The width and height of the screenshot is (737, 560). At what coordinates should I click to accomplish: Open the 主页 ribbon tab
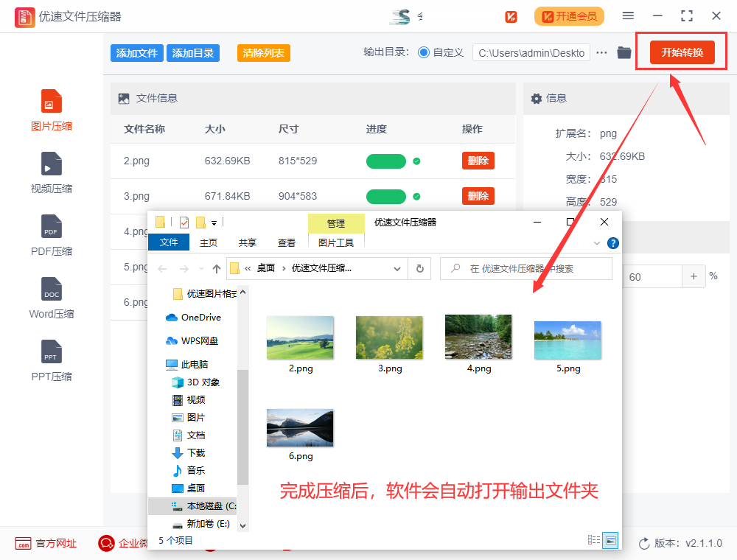click(x=209, y=242)
